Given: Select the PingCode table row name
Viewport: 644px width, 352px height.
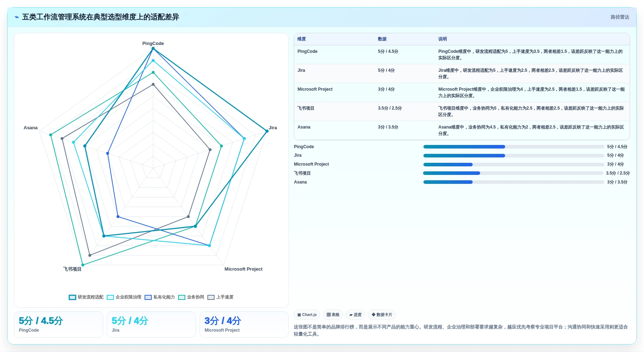Looking at the screenshot, I should point(307,51).
